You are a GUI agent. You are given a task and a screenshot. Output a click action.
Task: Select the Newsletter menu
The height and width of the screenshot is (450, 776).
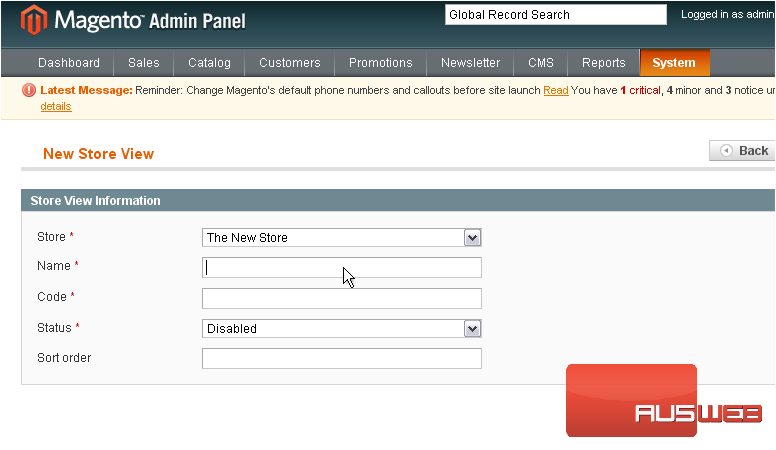point(470,63)
